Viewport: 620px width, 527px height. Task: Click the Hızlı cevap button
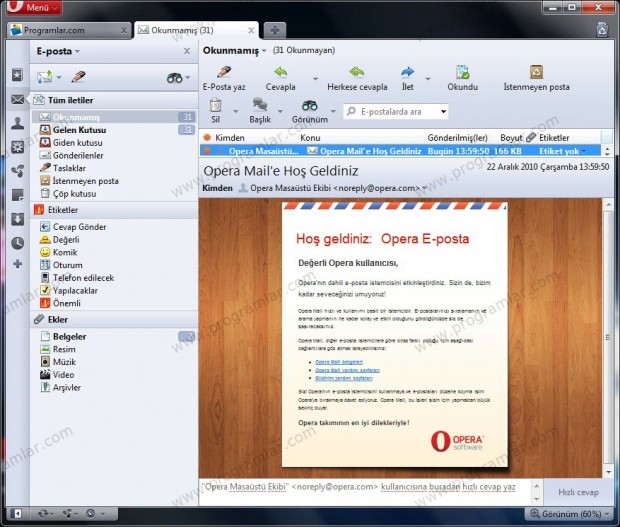click(578, 493)
